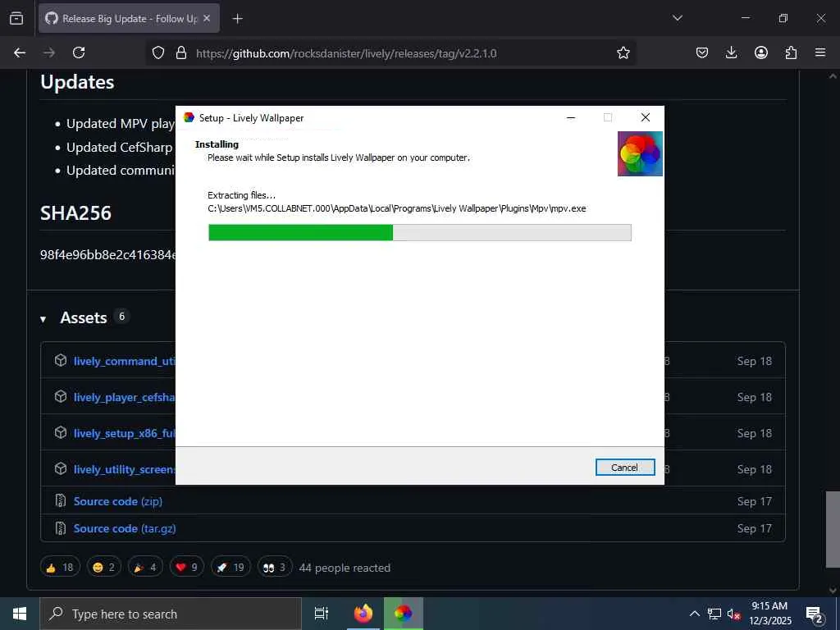Click the SHA256 heading
Image resolution: width=840 pixels, height=630 pixels.
(75, 213)
